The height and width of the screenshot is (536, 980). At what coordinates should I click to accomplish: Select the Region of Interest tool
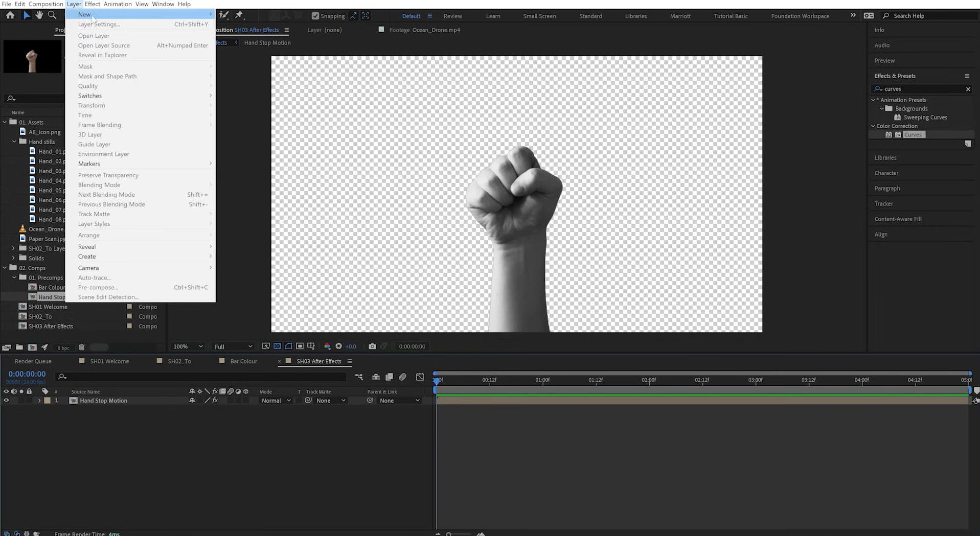tap(300, 346)
